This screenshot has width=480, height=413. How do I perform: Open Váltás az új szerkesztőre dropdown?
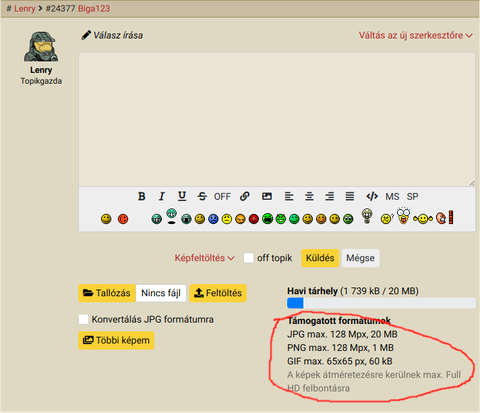pos(415,35)
